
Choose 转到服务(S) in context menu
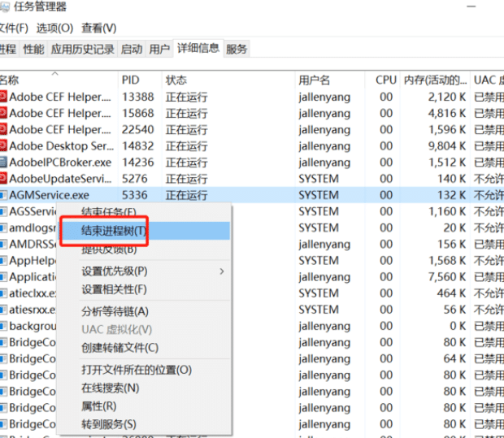click(145, 424)
